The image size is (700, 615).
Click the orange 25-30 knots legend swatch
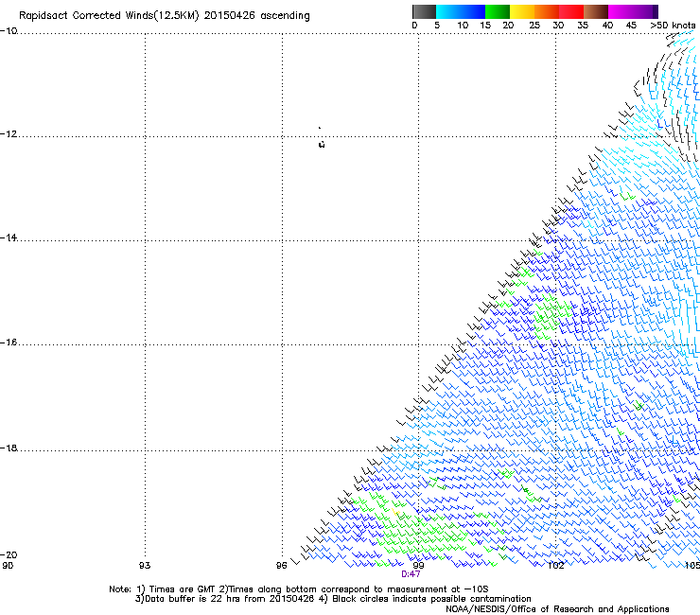pyautogui.click(x=547, y=11)
